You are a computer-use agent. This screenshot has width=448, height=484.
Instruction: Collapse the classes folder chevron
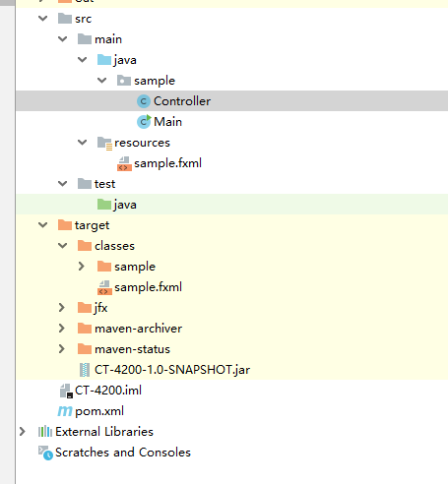click(62, 246)
